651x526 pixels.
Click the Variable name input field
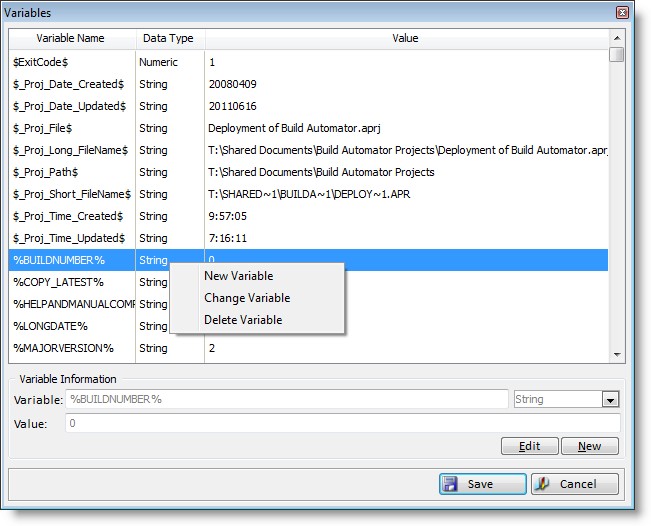[x=287, y=399]
